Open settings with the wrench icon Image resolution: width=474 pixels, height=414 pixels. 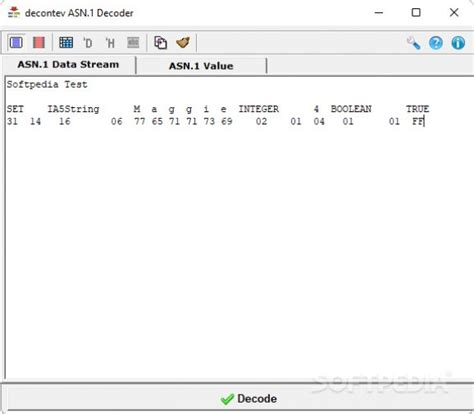coord(413,43)
